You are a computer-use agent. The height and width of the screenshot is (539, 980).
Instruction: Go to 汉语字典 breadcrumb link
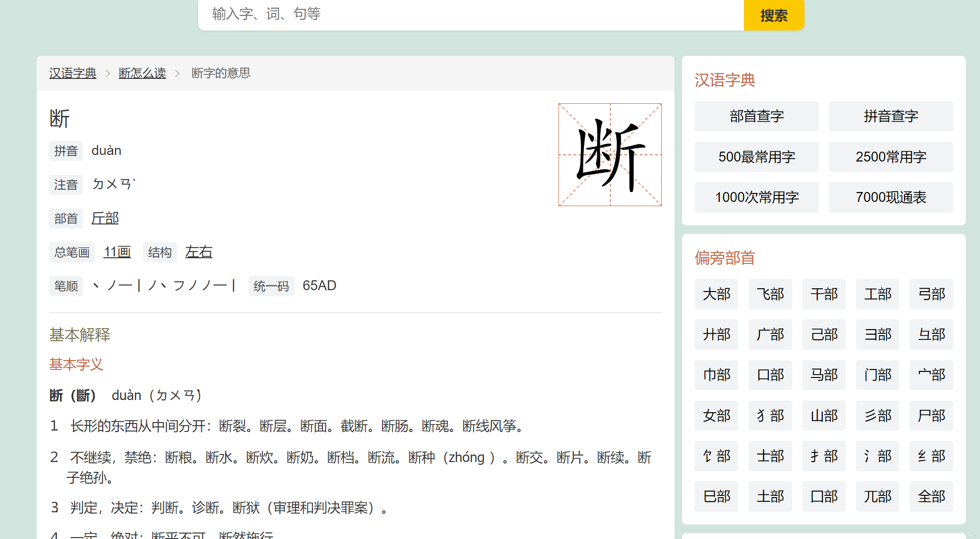click(72, 73)
